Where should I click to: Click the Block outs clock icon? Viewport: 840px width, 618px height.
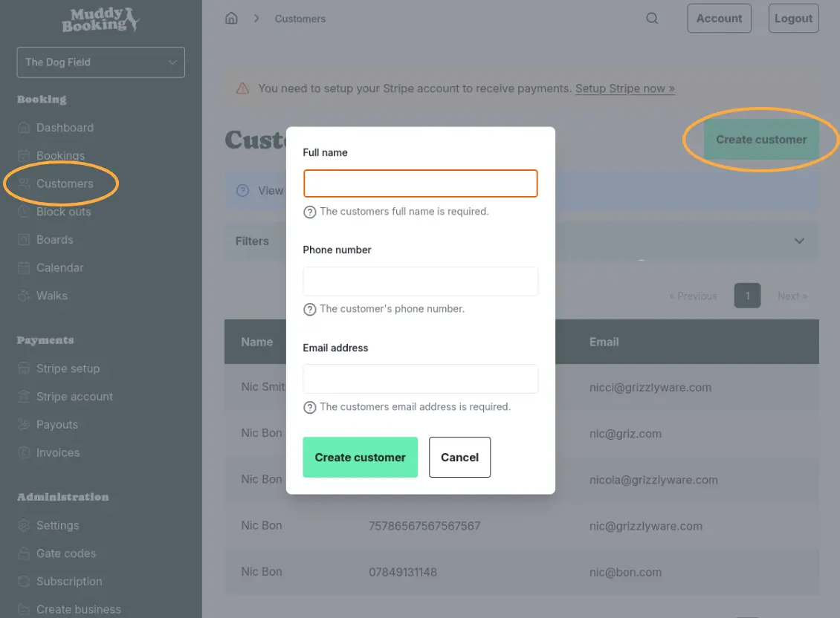[x=25, y=212]
